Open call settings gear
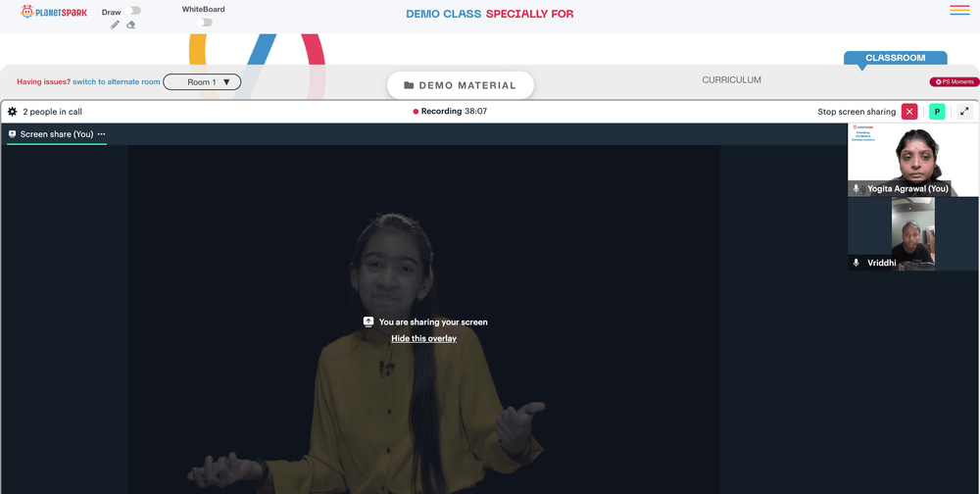This screenshot has height=494, width=980. point(12,112)
